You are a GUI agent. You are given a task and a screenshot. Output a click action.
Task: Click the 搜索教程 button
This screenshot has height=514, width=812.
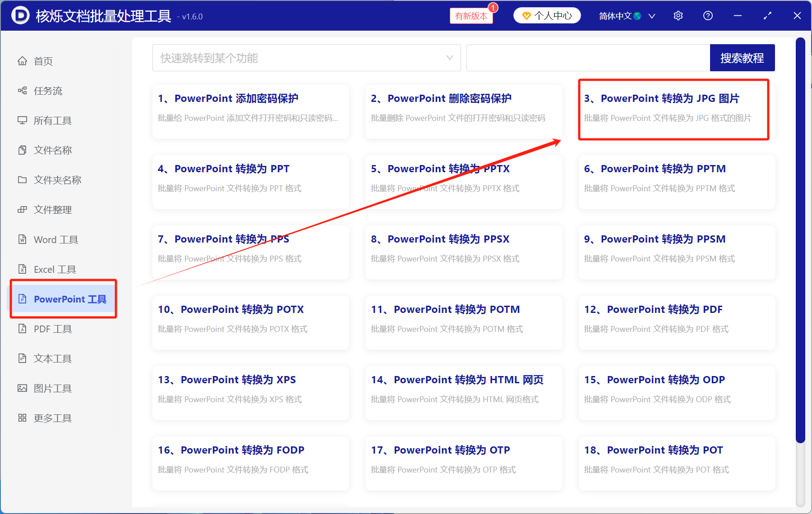742,58
